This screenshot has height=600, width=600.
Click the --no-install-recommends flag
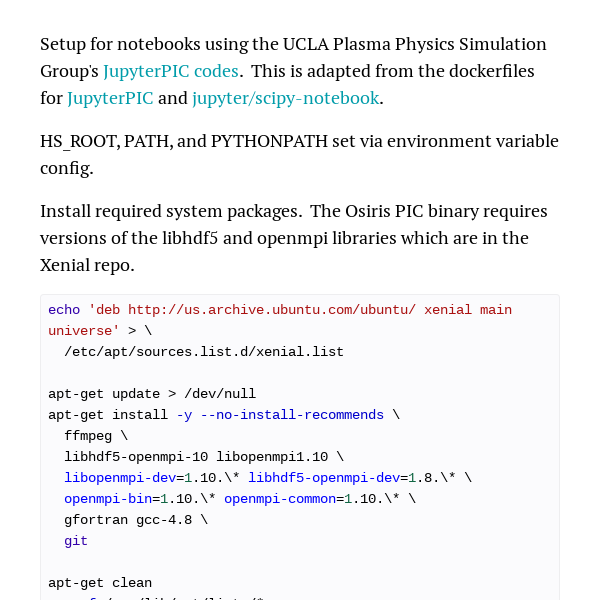[292, 415]
